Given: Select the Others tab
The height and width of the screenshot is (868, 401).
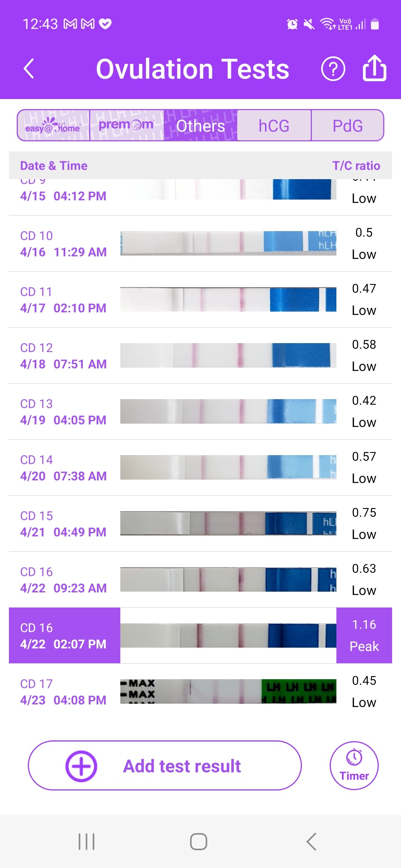Looking at the screenshot, I should click(x=200, y=125).
